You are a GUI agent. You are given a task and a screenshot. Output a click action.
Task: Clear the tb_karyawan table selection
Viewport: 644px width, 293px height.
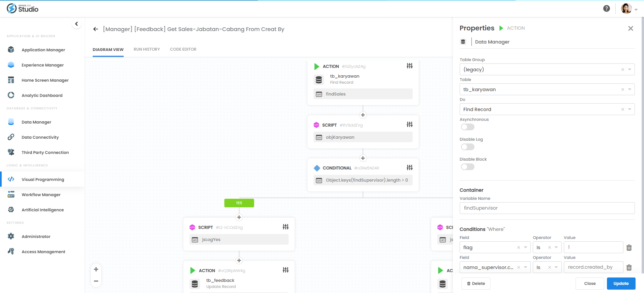pyautogui.click(x=623, y=89)
